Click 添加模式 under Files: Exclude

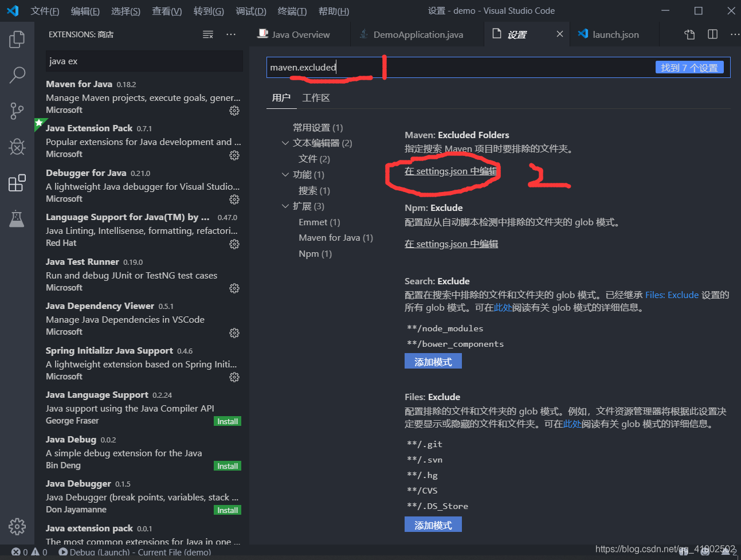tap(433, 525)
